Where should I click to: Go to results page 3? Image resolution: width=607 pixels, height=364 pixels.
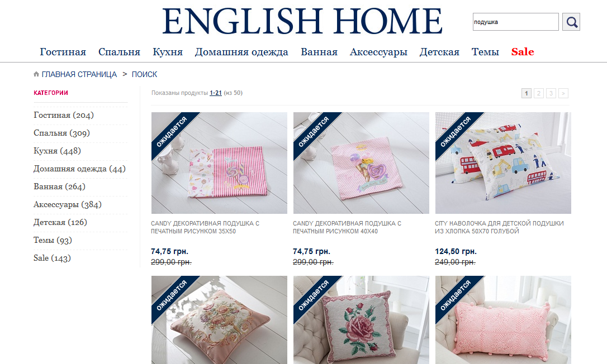[x=551, y=93]
